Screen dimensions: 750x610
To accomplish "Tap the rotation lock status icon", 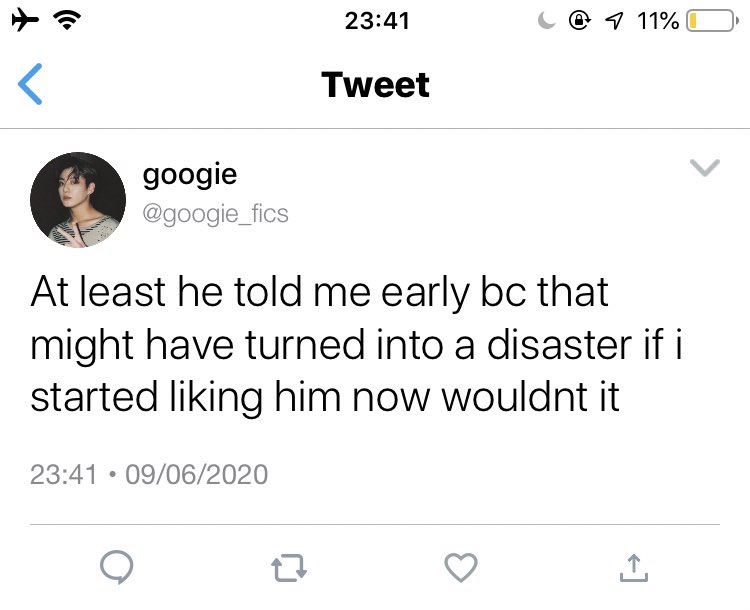I will click(580, 21).
